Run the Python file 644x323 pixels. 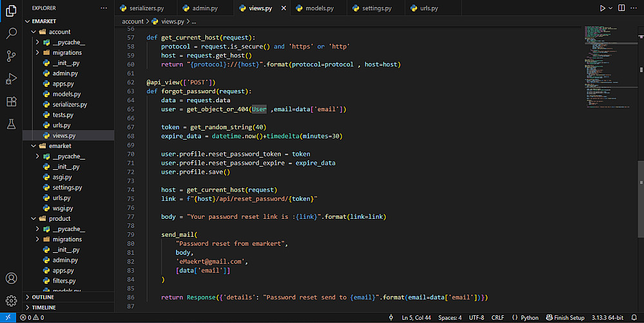pyautogui.click(x=602, y=8)
